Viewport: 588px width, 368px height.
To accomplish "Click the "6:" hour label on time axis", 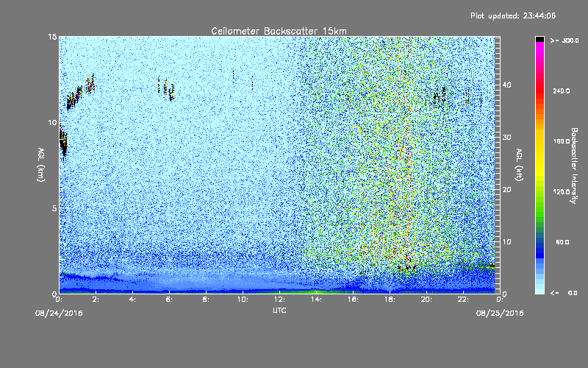I will point(169,300).
